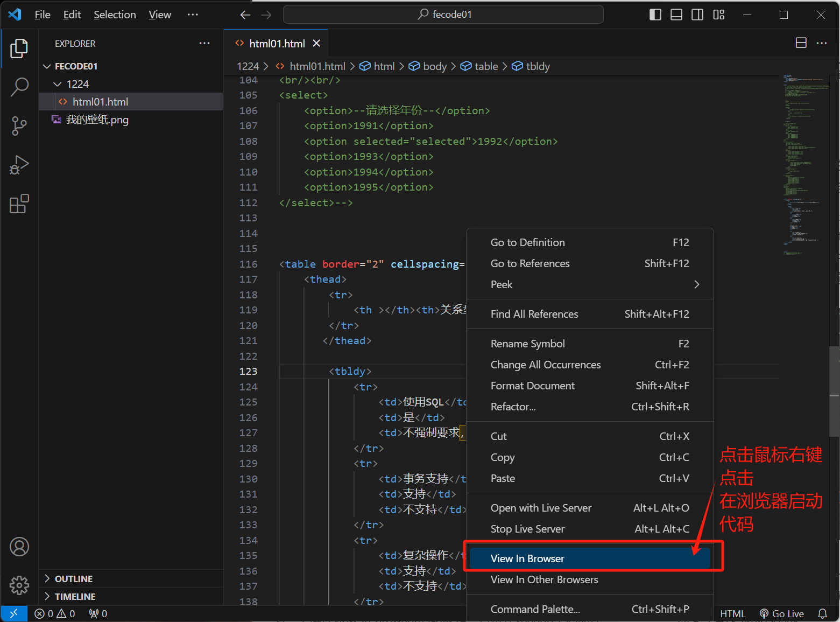This screenshot has height=622, width=840.
Task: Click body breadcrumb segment
Action: 428,66
